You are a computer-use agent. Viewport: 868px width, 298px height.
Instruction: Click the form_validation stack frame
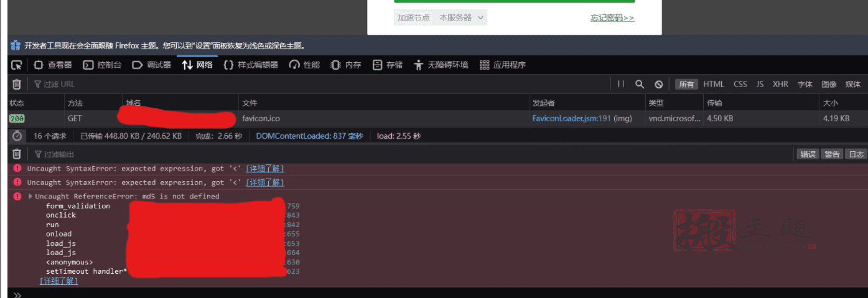(78, 206)
